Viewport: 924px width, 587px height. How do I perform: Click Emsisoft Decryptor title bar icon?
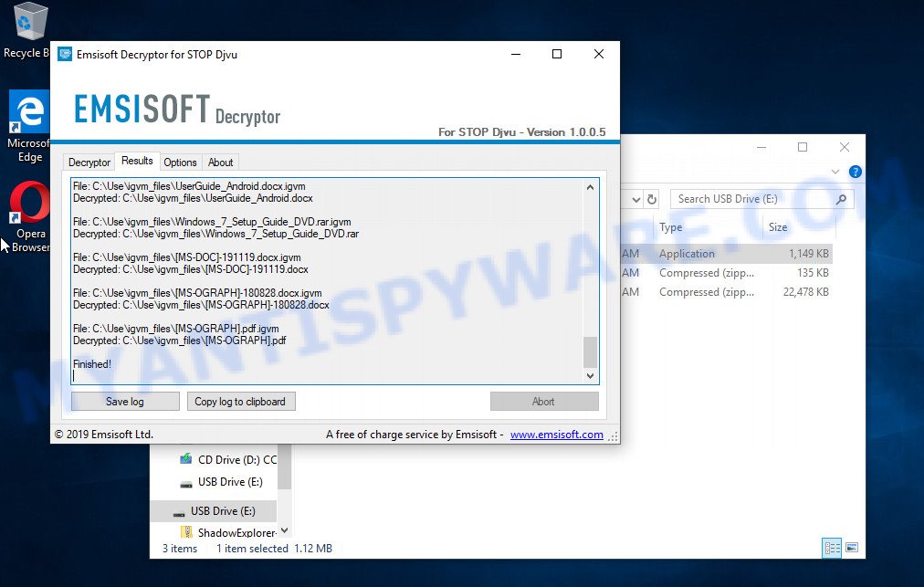point(64,54)
